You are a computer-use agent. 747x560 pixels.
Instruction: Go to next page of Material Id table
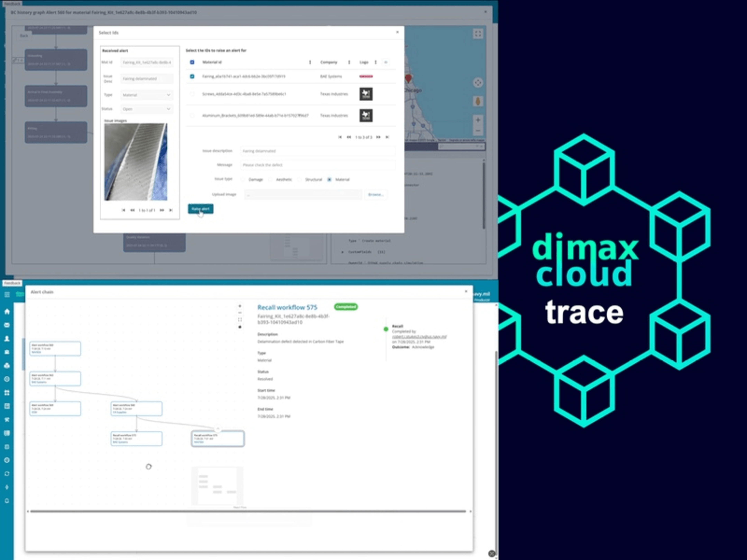coord(378,137)
